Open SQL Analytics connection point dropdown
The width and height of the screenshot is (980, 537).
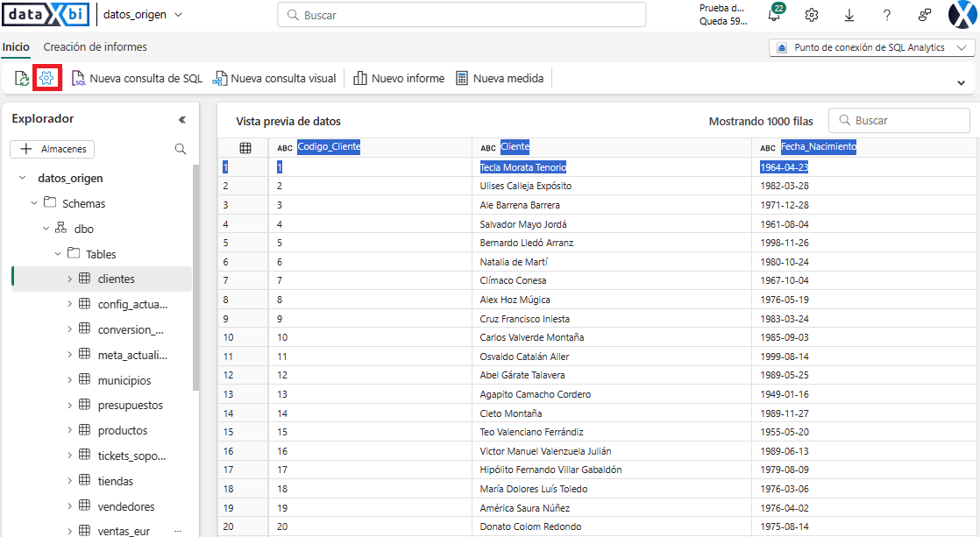pos(871,47)
